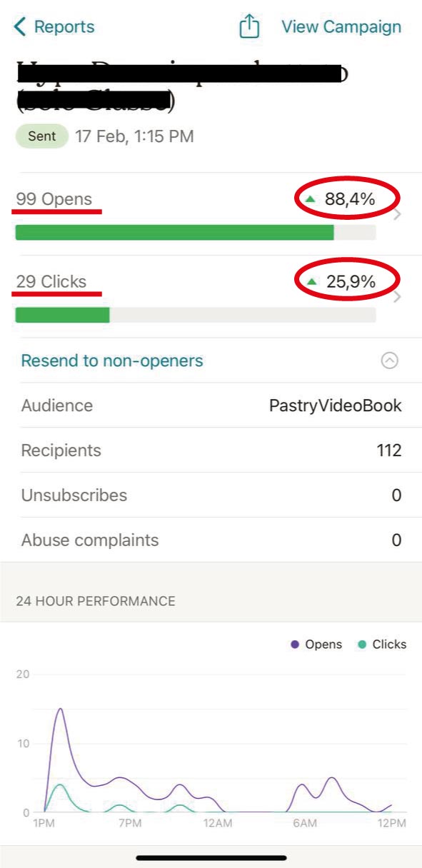The image size is (422, 868).
Task: Tap the green Sent status badge
Action: point(42,136)
